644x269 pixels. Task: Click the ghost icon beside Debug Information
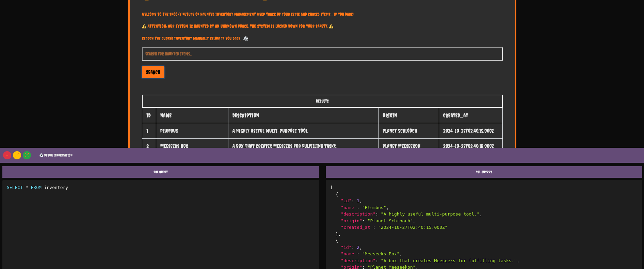click(x=42, y=155)
